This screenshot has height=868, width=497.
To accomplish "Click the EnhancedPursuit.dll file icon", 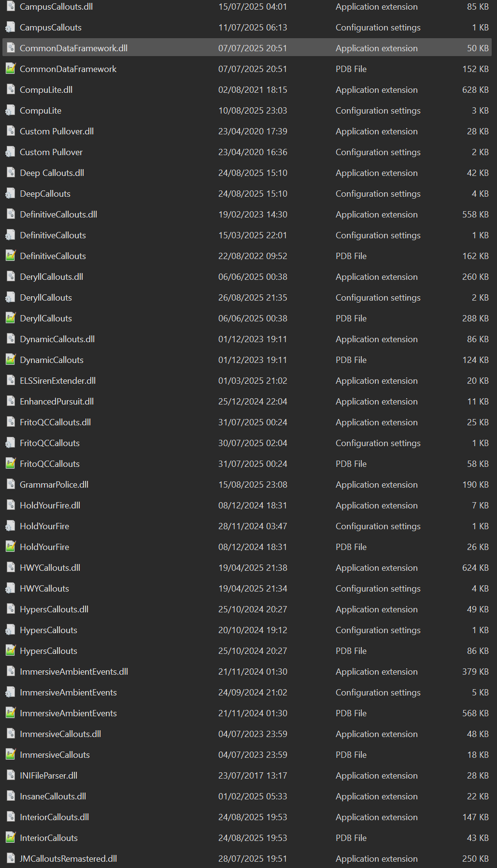I will [x=10, y=402].
